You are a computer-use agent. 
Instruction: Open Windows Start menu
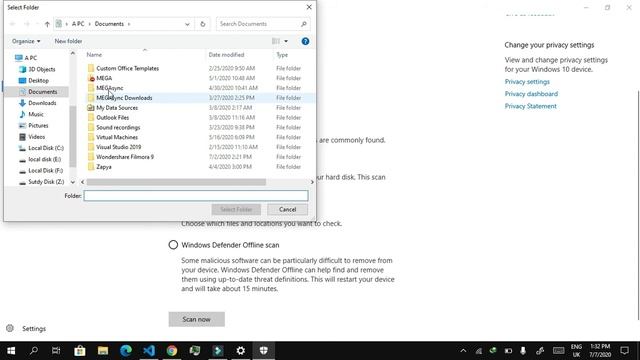click(x=11, y=351)
